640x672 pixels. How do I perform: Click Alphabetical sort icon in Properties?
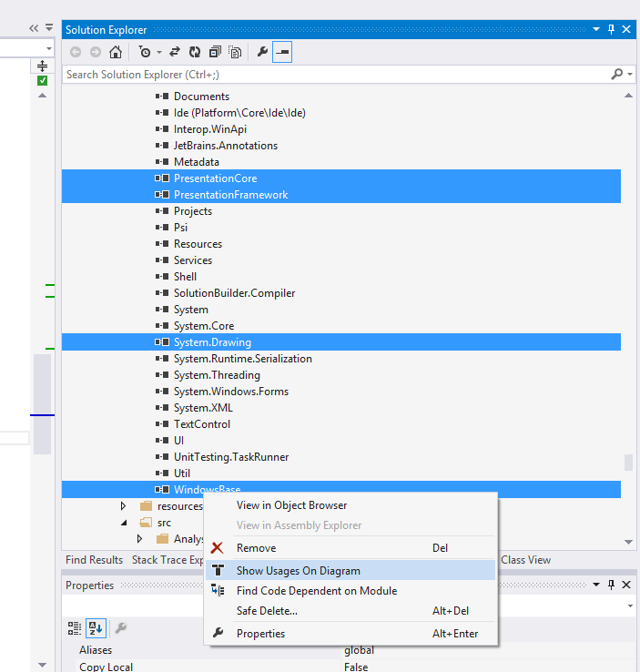(96, 628)
